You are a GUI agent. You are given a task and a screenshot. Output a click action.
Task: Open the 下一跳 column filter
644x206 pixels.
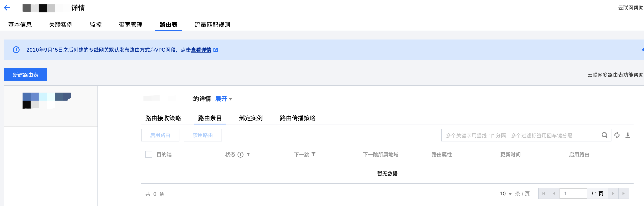click(x=313, y=154)
